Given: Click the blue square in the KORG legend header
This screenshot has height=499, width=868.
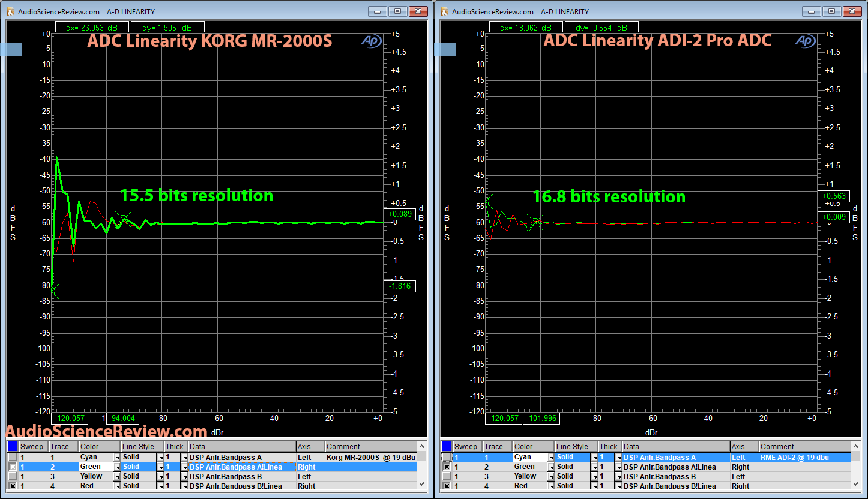Looking at the screenshot, I should click(13, 446).
